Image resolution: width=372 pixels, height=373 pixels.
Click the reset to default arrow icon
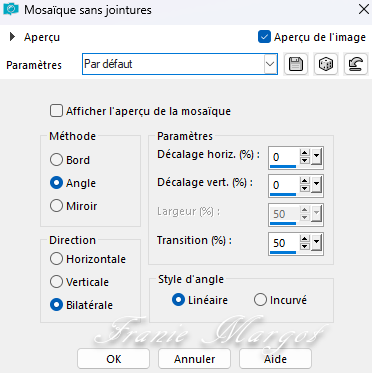[356, 64]
